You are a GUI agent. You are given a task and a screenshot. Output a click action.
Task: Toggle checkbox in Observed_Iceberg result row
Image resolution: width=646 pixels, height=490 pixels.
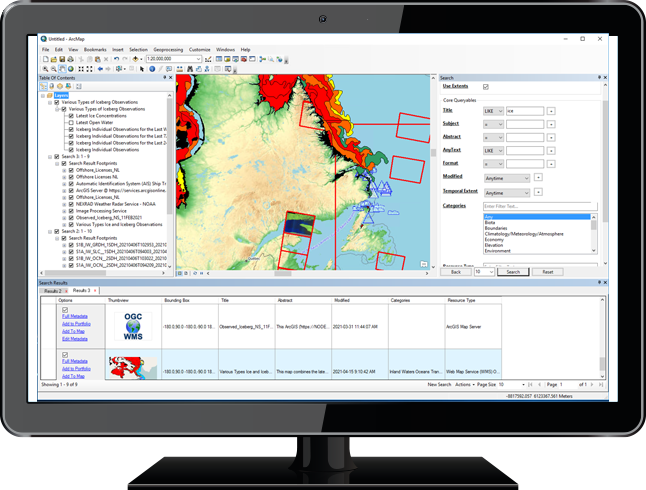click(x=65, y=310)
